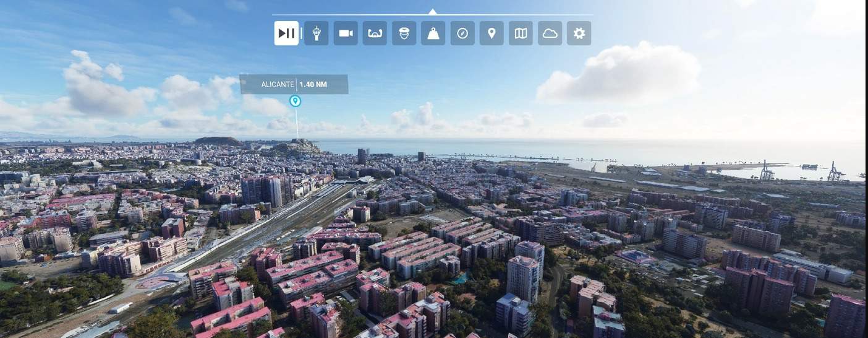Viewport: 868px width, 338px height.
Task: Open the Camera panel
Action: pos(346,33)
